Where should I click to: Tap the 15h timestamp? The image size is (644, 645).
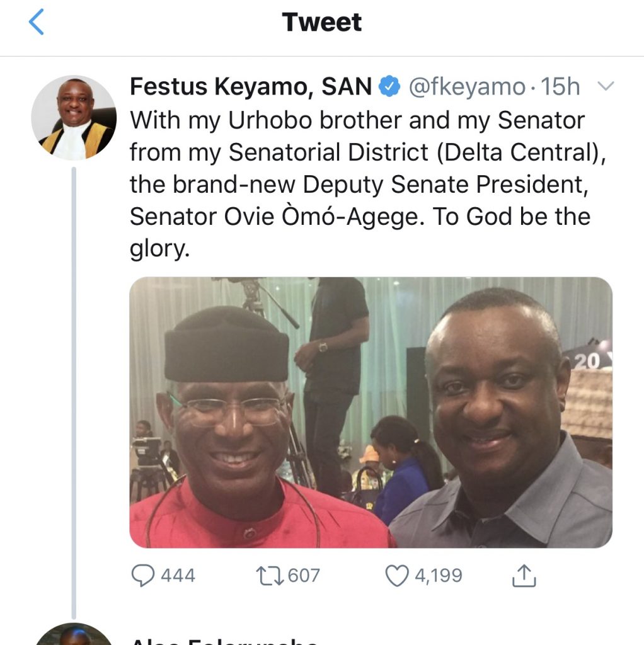560,87
